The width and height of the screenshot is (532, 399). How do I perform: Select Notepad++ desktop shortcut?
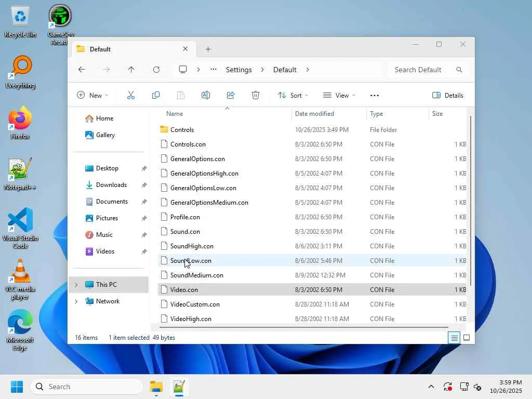(20, 174)
